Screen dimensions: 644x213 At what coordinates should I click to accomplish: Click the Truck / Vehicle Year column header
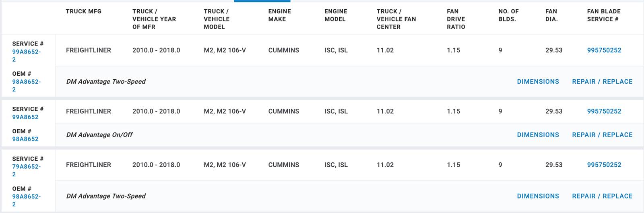pos(154,19)
